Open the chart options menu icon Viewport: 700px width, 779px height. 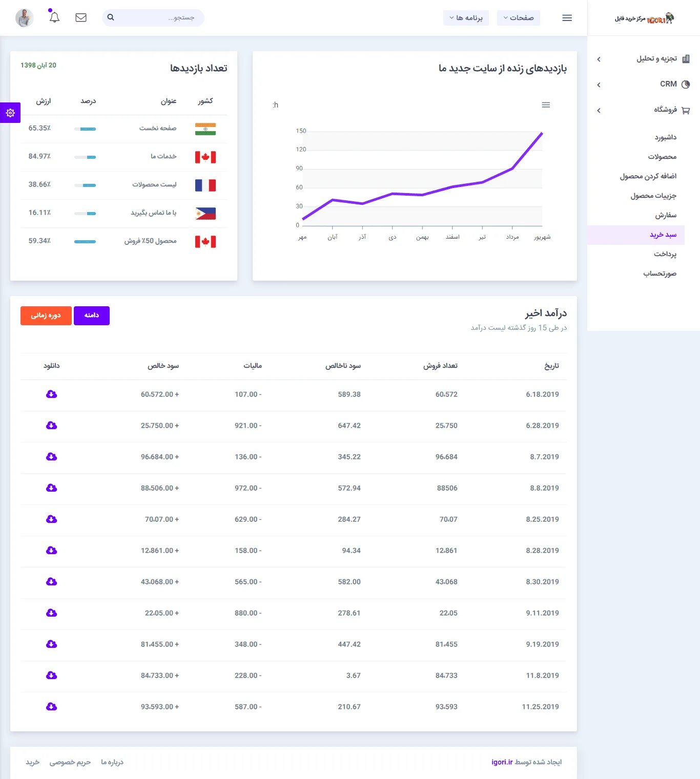click(546, 105)
